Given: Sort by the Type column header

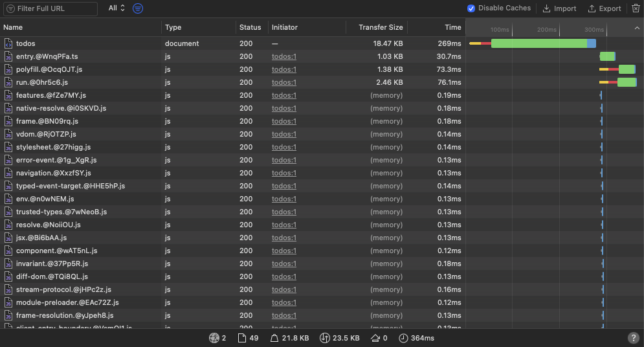Looking at the screenshot, I should pos(173,27).
